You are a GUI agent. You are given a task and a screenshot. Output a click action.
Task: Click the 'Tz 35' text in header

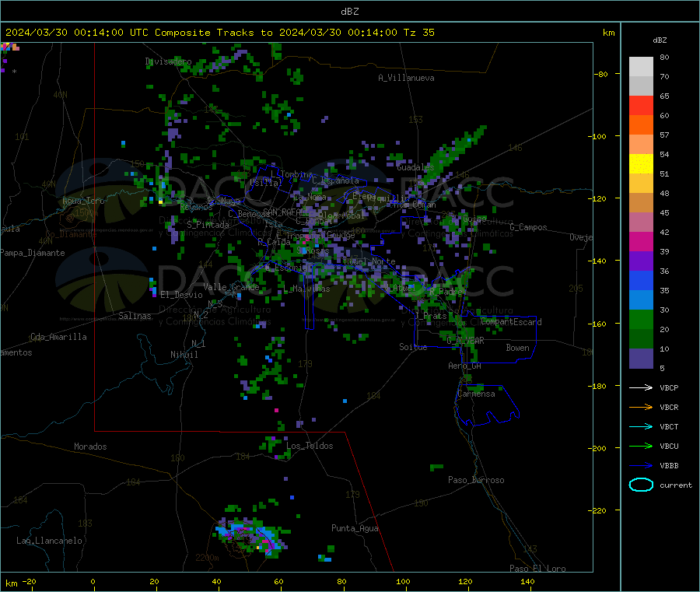click(418, 33)
